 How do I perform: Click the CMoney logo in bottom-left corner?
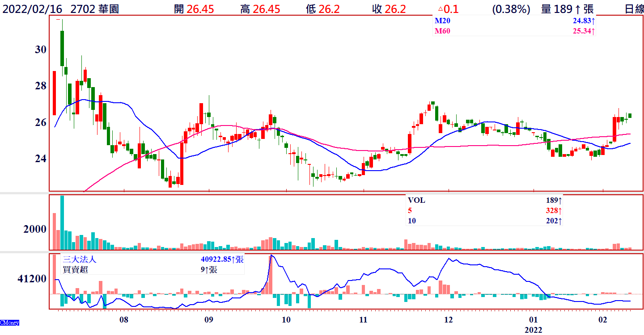coord(9,322)
